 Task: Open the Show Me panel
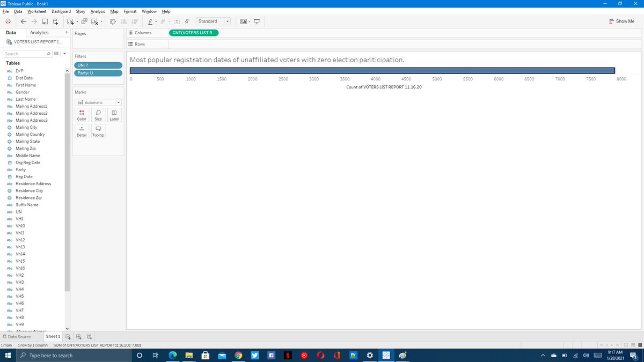tap(622, 21)
